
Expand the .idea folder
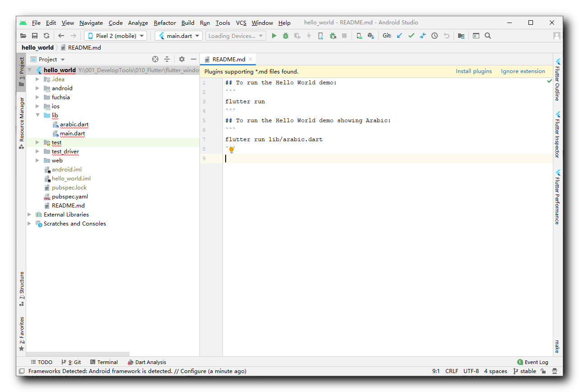[38, 79]
